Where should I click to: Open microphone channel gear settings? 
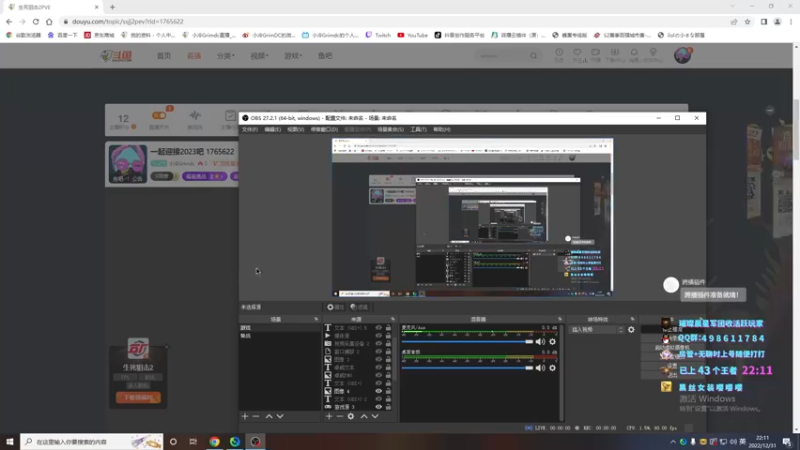(552, 341)
